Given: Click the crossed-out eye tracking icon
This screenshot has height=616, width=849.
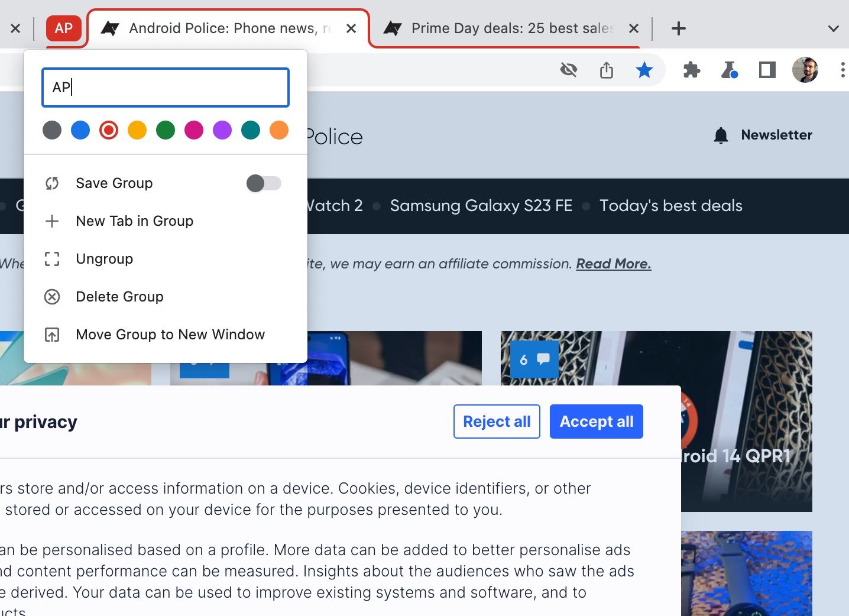Looking at the screenshot, I should 569,70.
